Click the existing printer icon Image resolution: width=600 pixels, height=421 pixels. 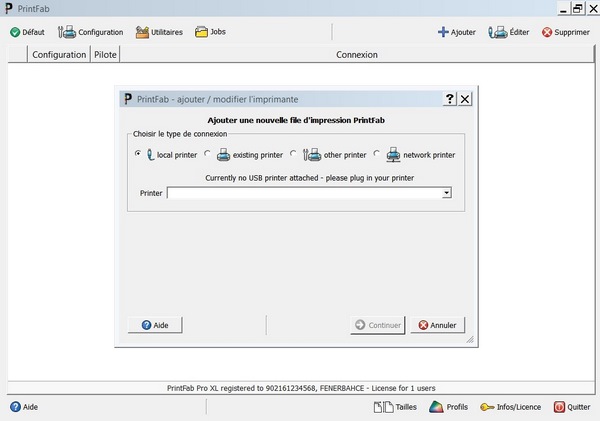pos(223,155)
